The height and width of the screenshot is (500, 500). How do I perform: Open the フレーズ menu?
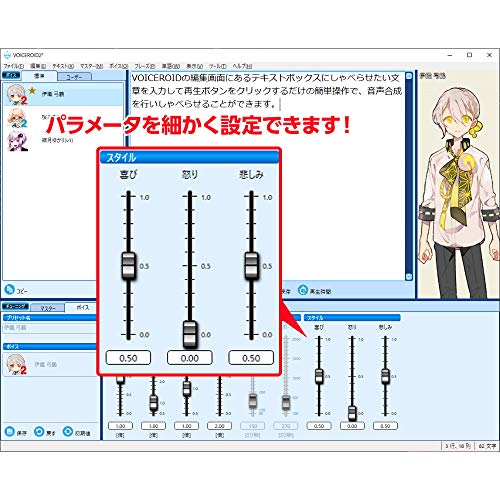point(145,66)
